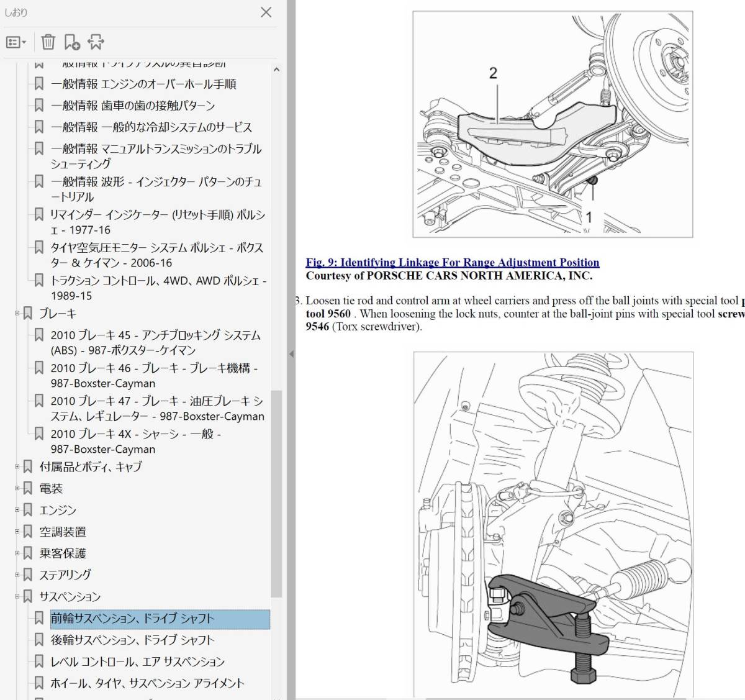The width and height of the screenshot is (745, 700).
Task: Close the bookmarks (しおり) panel
Action: coord(266,12)
